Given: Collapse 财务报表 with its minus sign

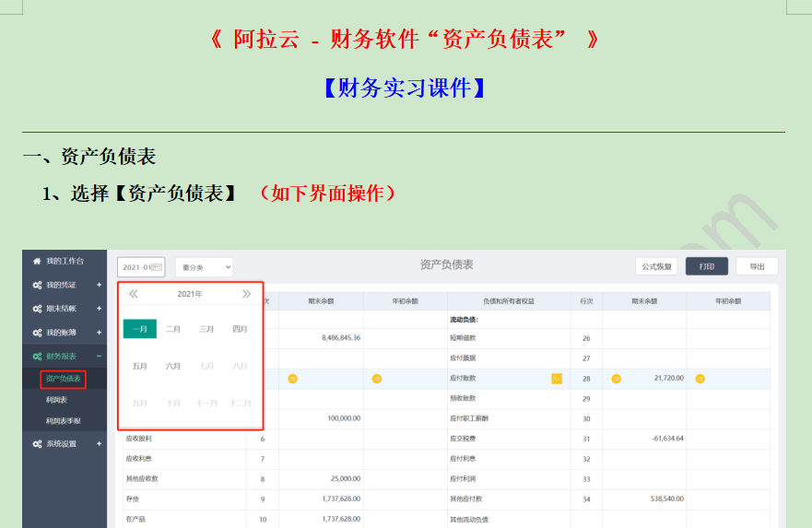Looking at the screenshot, I should point(99,356).
